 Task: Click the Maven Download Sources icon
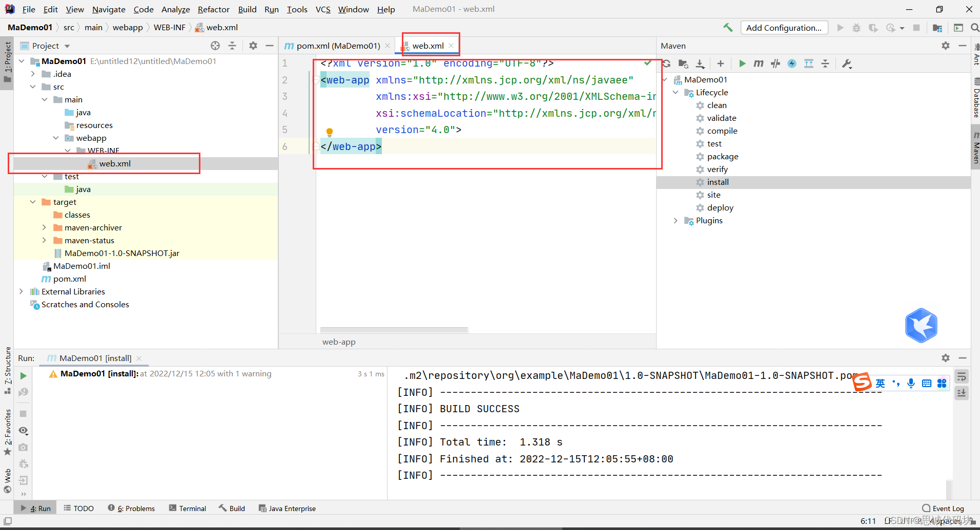click(700, 63)
